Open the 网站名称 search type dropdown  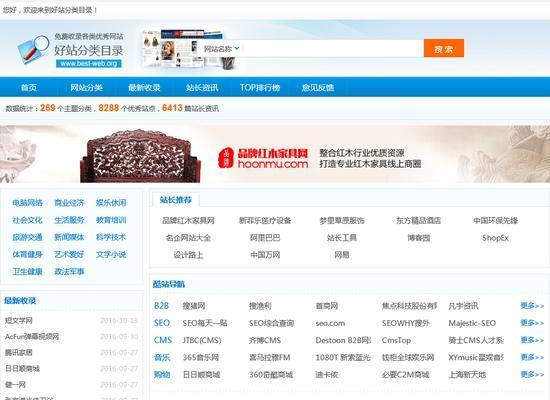(x=222, y=49)
